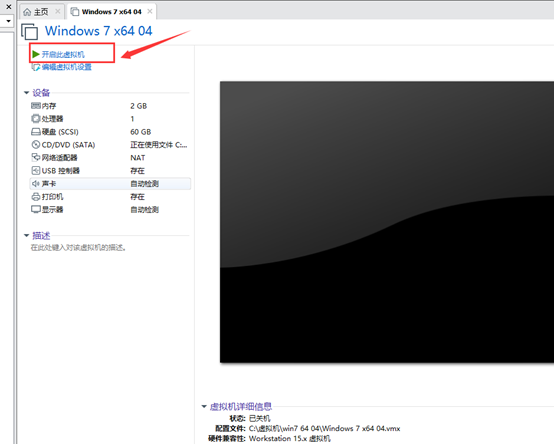This screenshot has width=554, height=444.
Task: Select the 声卡 device label
Action: [x=49, y=184]
